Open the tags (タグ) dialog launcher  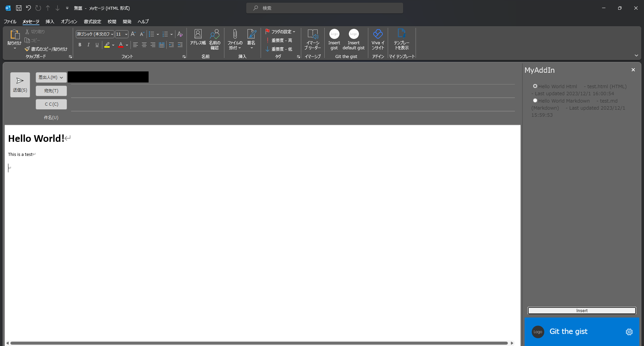point(299,57)
